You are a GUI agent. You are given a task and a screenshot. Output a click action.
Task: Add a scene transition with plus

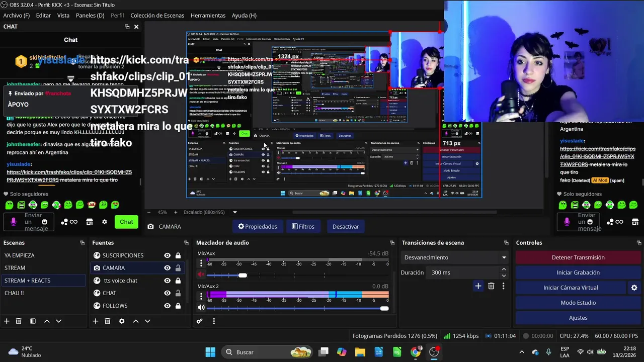pyautogui.click(x=478, y=286)
